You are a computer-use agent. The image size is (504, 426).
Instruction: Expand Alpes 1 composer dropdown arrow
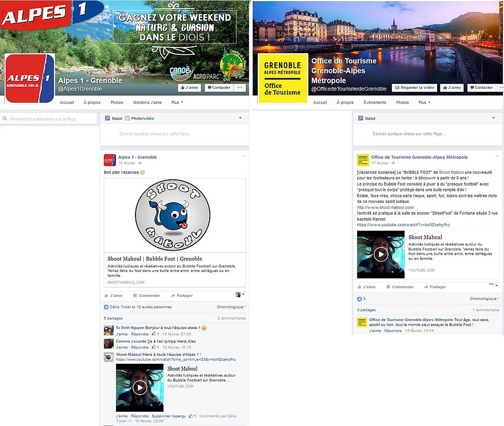[240, 118]
